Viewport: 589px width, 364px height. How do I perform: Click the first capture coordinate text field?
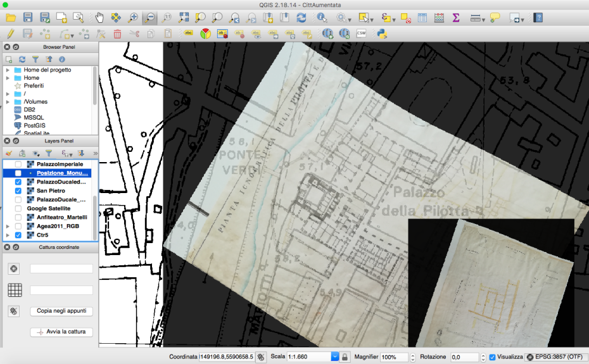coord(61,268)
